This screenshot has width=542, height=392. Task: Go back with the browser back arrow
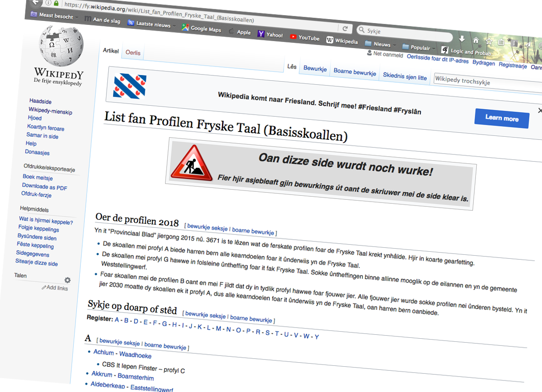point(36,2)
